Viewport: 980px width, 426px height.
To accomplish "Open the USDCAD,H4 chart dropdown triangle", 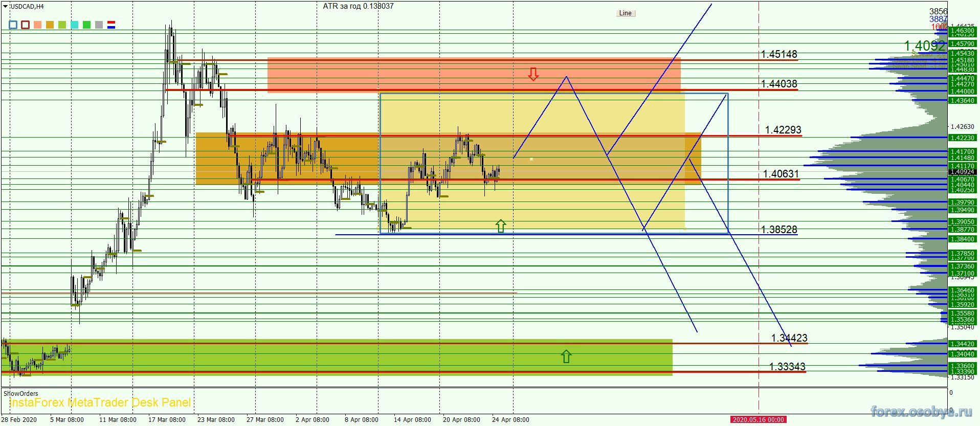I will (6, 7).
